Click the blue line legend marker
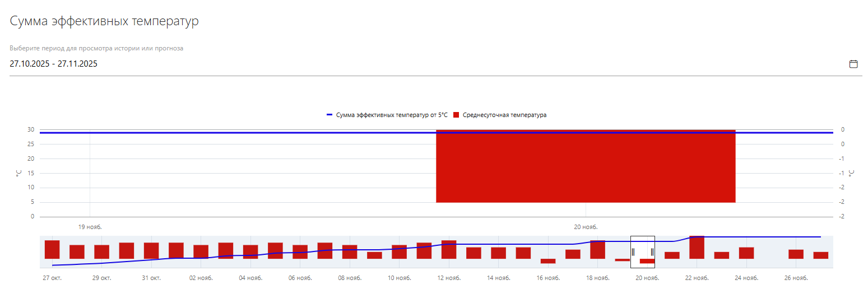 point(329,115)
